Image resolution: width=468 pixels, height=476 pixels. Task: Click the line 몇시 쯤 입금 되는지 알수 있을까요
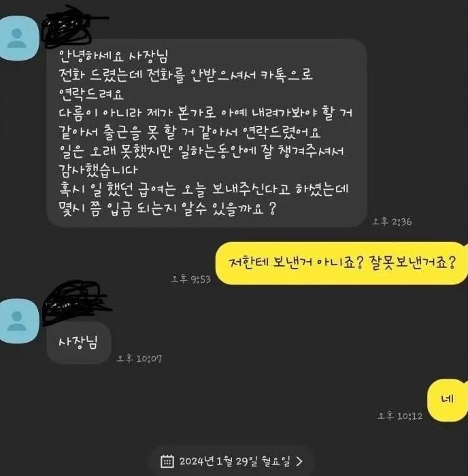click(x=167, y=209)
